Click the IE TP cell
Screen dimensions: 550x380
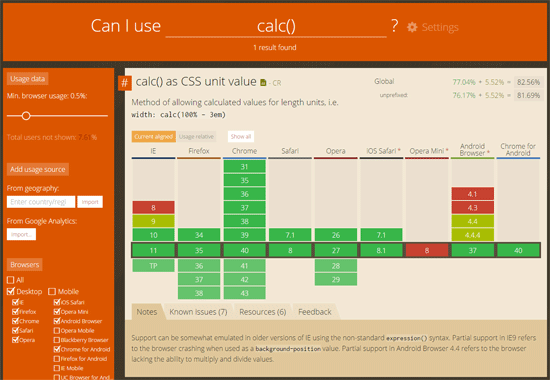click(x=153, y=266)
